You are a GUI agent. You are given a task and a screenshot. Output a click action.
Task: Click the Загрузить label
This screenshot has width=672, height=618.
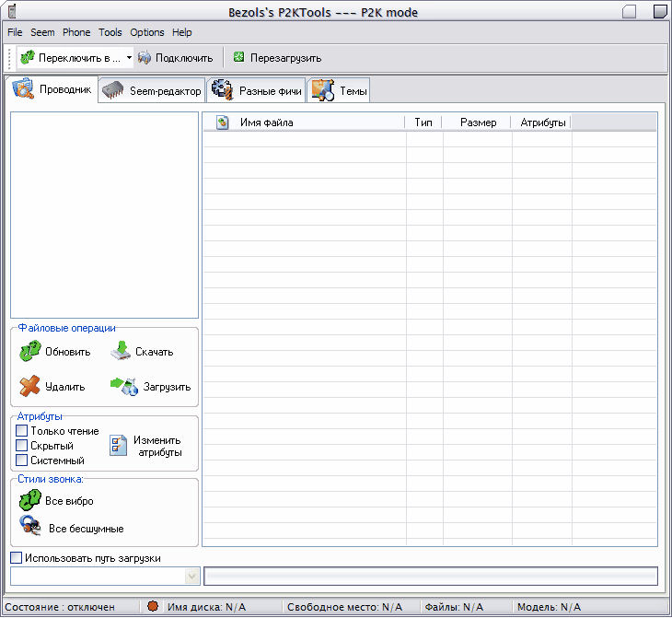point(168,387)
